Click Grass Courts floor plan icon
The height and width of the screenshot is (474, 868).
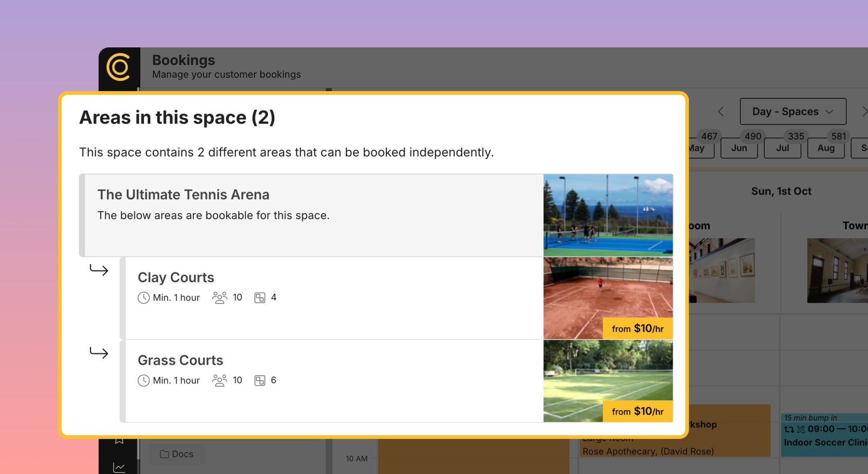pyautogui.click(x=260, y=381)
